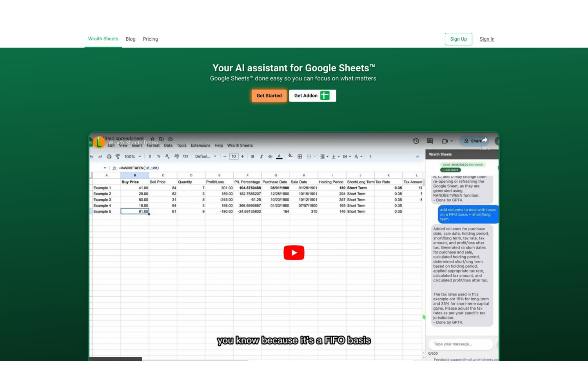
Task: Click the undo icon in the video toolbar
Action: pos(92,157)
